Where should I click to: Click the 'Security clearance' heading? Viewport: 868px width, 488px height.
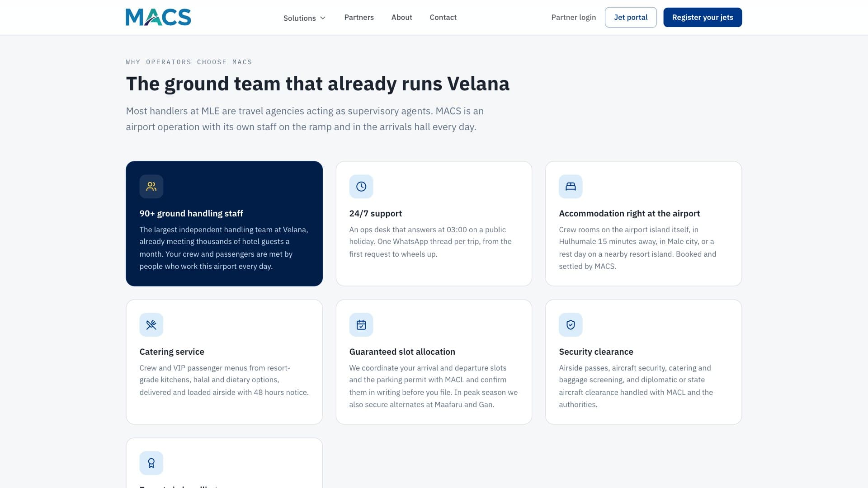596,352
